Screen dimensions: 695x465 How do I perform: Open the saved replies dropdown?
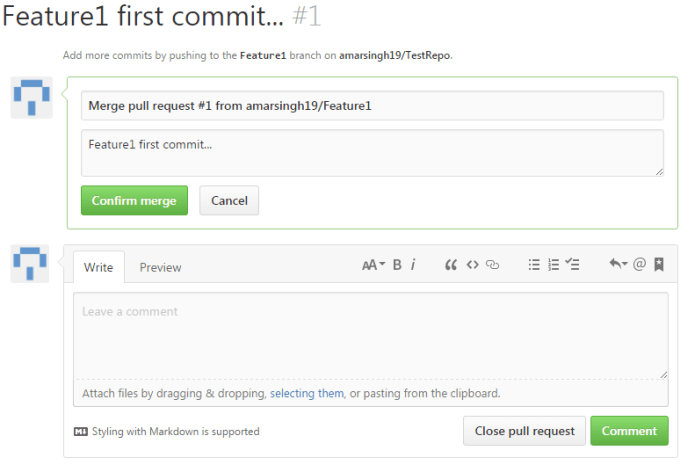[618, 265]
